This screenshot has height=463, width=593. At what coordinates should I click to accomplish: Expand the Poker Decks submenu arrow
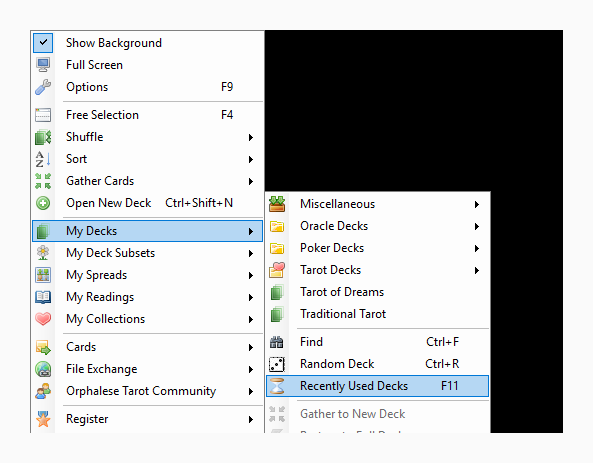pos(477,249)
